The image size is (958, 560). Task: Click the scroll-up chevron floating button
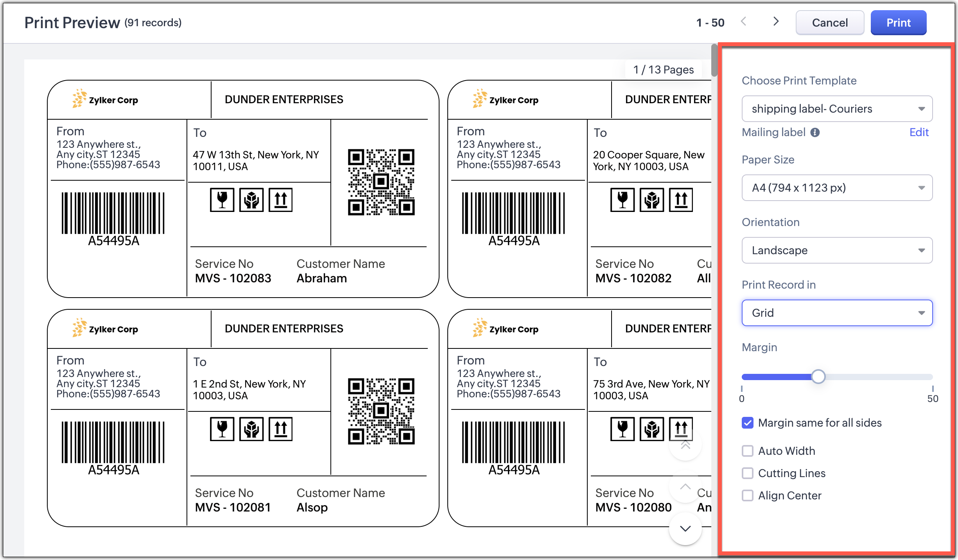coord(685,487)
